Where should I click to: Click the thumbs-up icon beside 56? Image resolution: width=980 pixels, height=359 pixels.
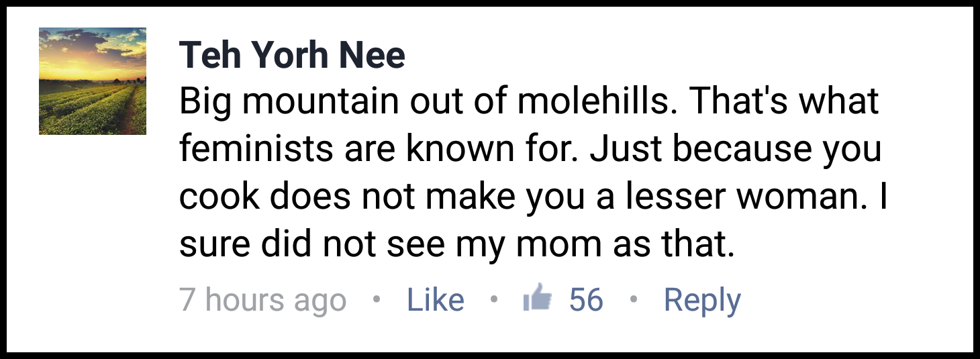[538, 298]
